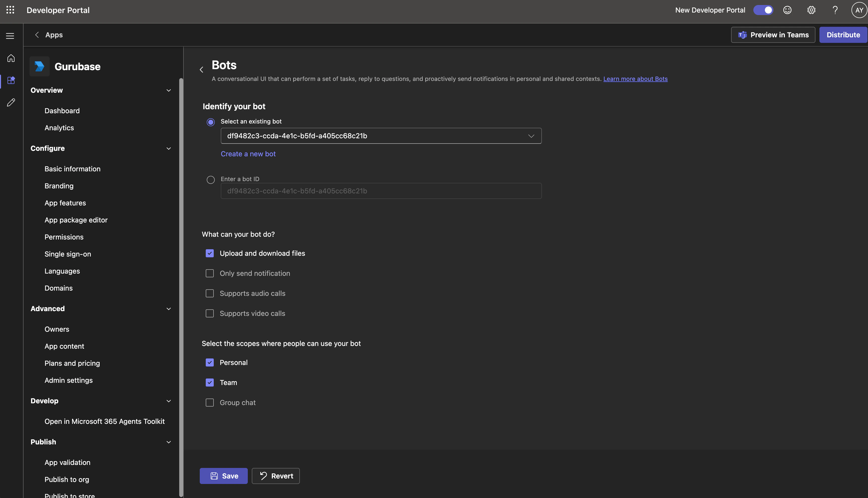This screenshot has height=498, width=868.
Task: Open Languages page
Action: pos(62,271)
